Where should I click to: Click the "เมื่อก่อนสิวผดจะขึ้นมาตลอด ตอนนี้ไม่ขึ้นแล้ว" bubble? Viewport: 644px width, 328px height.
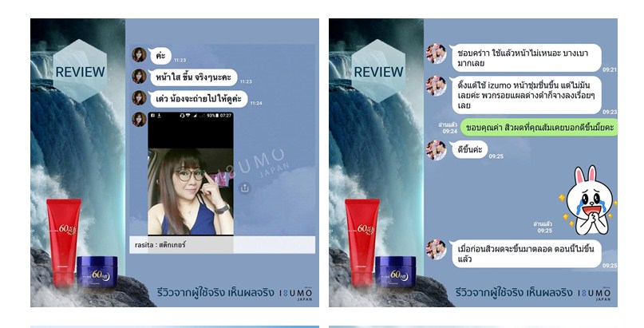tap(524, 254)
